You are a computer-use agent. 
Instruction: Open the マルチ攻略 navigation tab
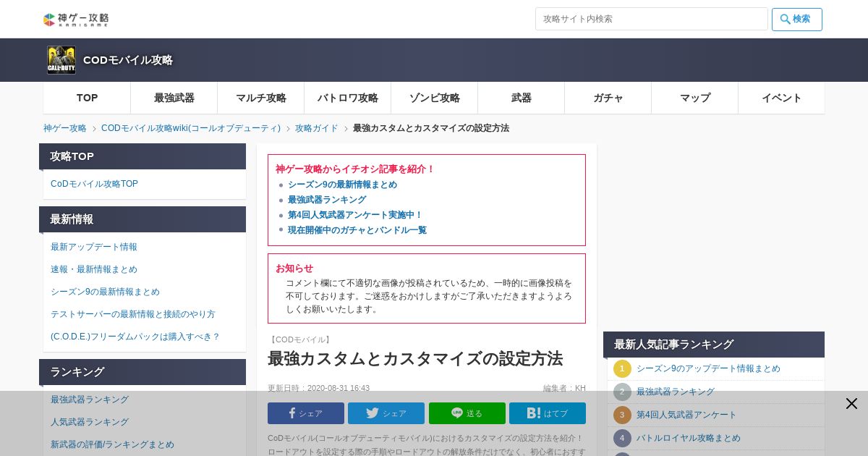click(x=260, y=98)
